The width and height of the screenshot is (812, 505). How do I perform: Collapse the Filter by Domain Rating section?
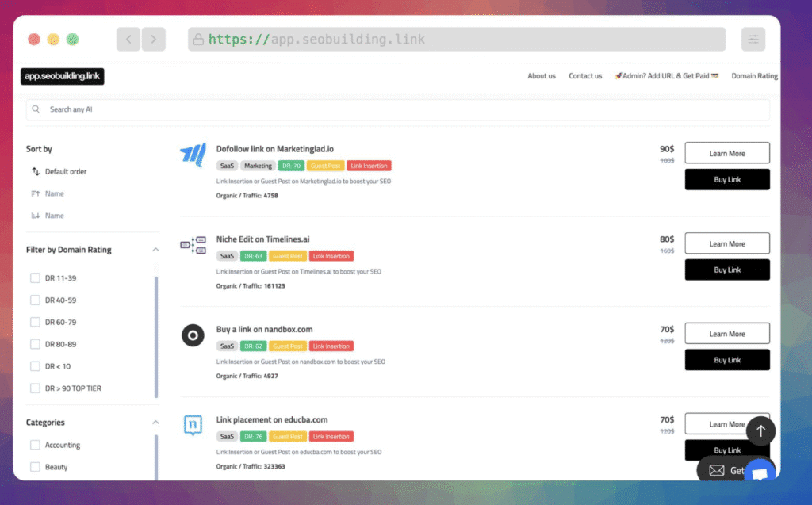tap(155, 250)
